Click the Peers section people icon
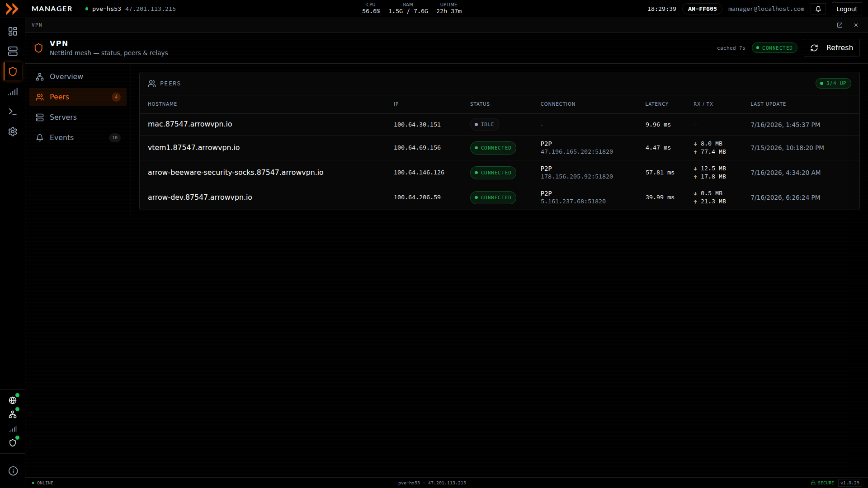Image resolution: width=868 pixels, height=488 pixels. click(x=152, y=84)
